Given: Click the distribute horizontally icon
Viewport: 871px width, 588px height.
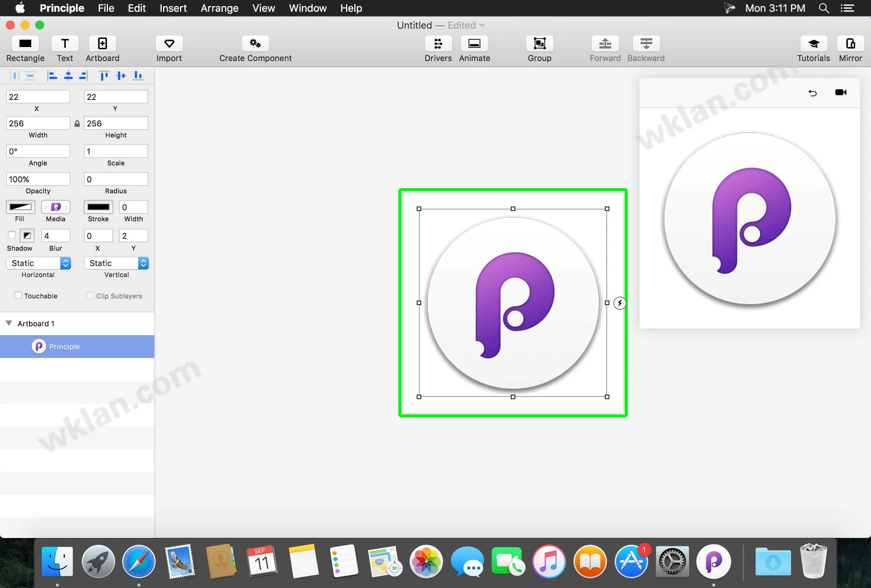Looking at the screenshot, I should (x=14, y=76).
